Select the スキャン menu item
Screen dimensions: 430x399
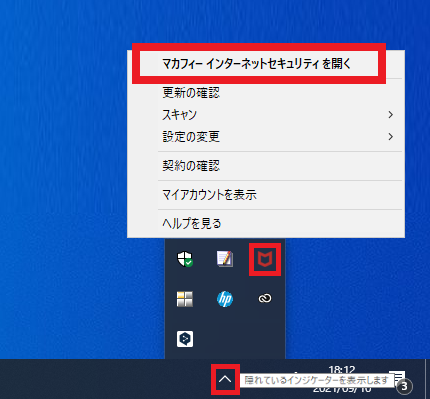[266, 115]
